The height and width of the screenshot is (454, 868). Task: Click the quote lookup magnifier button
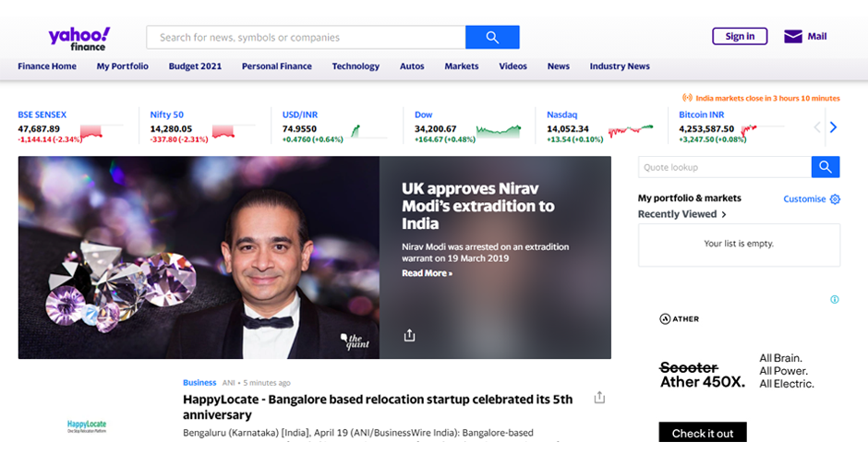pos(826,167)
